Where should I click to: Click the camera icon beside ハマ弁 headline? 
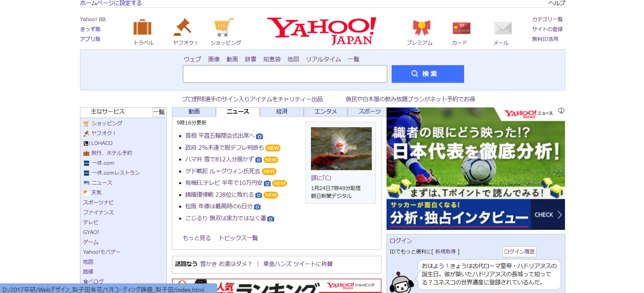(259, 160)
